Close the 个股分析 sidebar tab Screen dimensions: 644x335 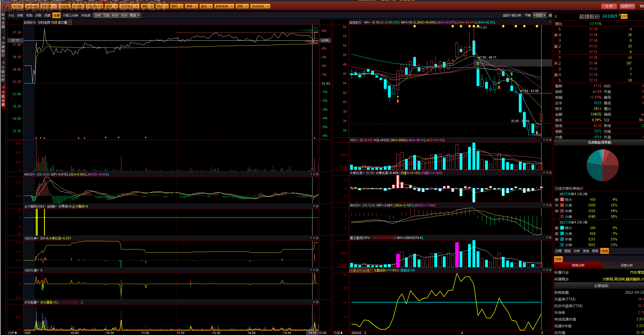coord(3,63)
